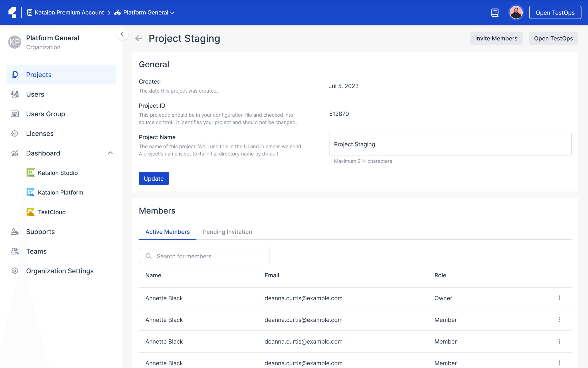This screenshot has width=588, height=368.
Task: Open Users in the sidebar
Action: pyautogui.click(x=61, y=94)
